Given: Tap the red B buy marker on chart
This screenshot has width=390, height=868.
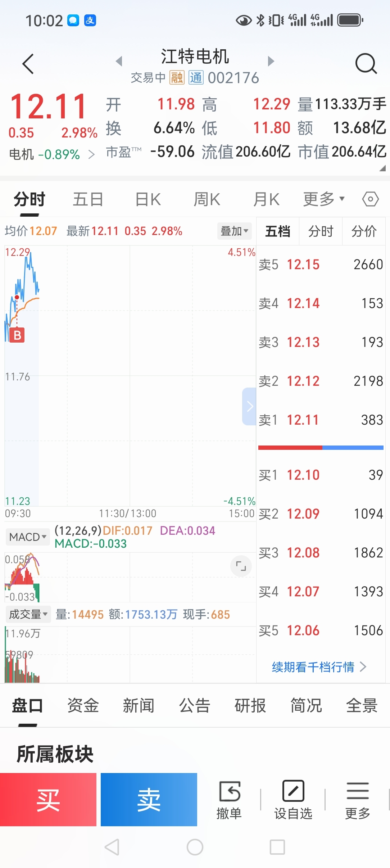Looking at the screenshot, I should tap(17, 335).
